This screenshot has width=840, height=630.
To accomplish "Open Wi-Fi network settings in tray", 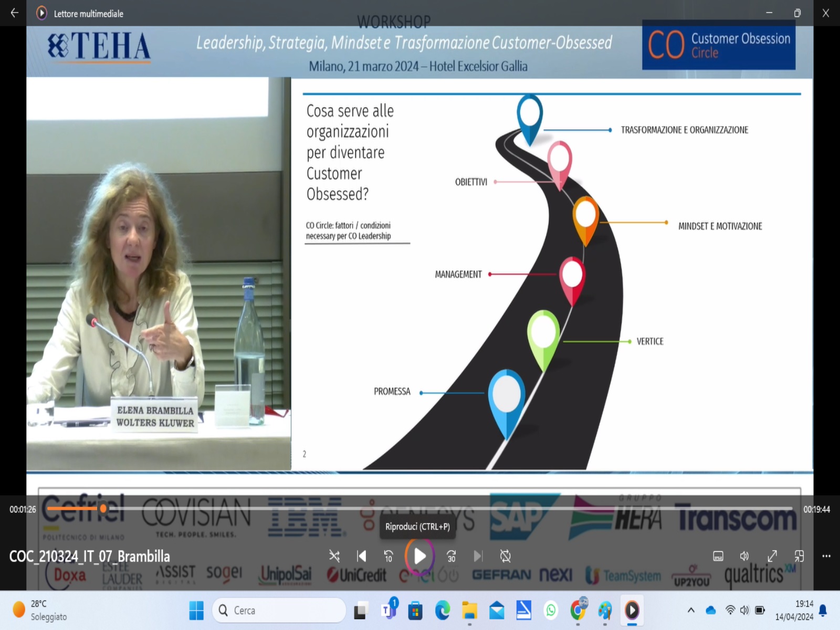I will click(730, 610).
